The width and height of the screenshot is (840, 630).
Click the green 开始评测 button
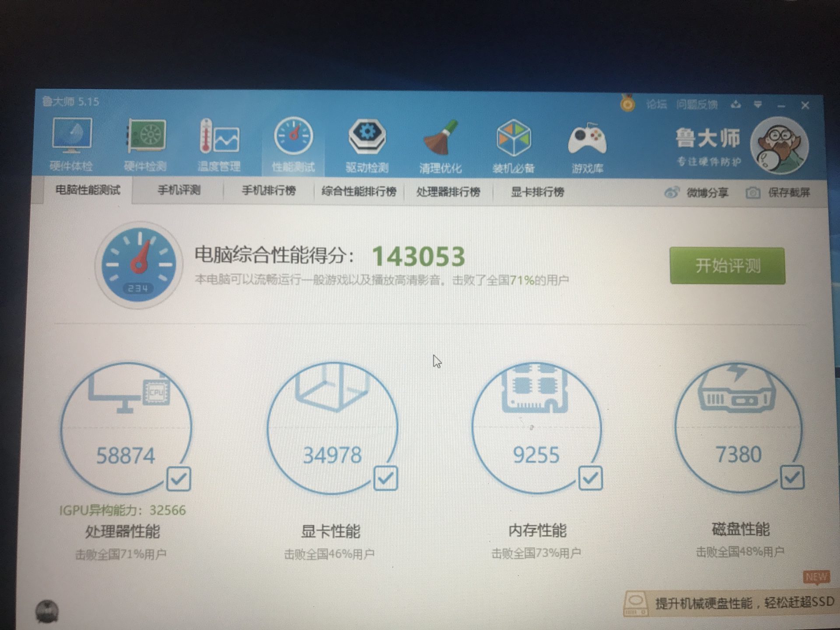(x=727, y=266)
